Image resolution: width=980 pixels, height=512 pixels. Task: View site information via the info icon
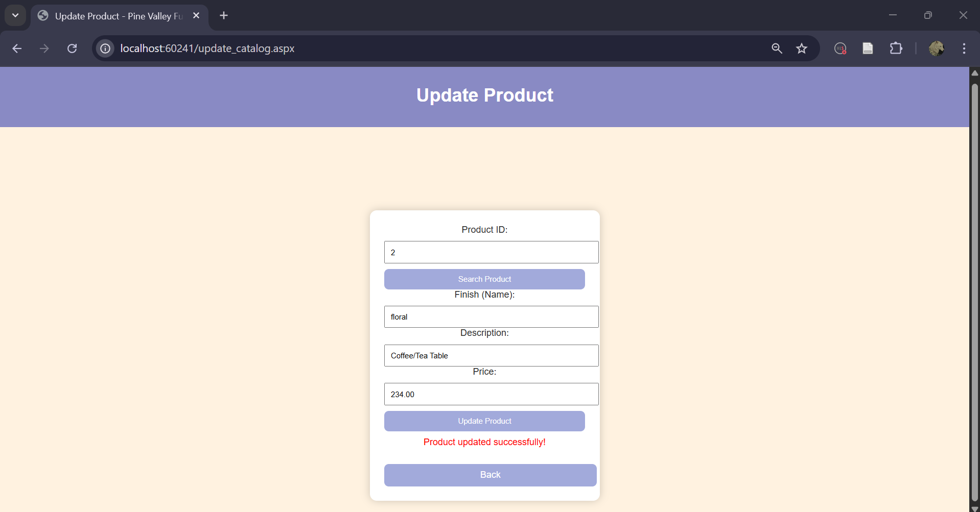(x=105, y=48)
